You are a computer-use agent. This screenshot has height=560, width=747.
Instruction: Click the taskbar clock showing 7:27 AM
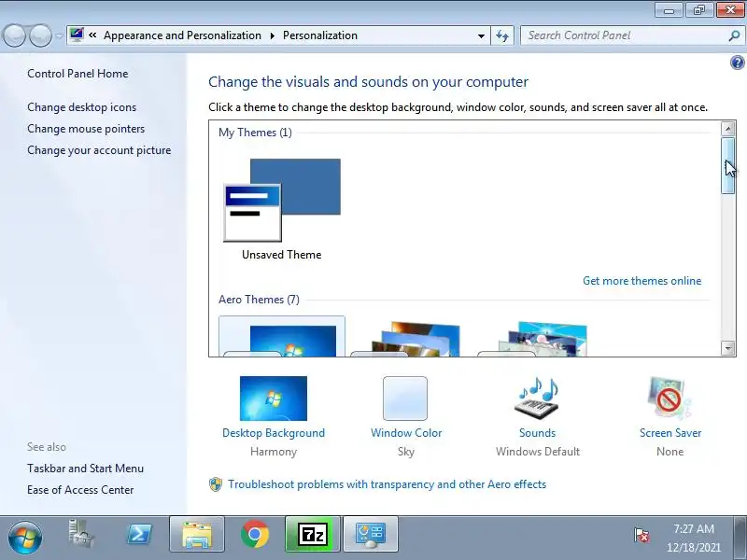pyautogui.click(x=693, y=539)
